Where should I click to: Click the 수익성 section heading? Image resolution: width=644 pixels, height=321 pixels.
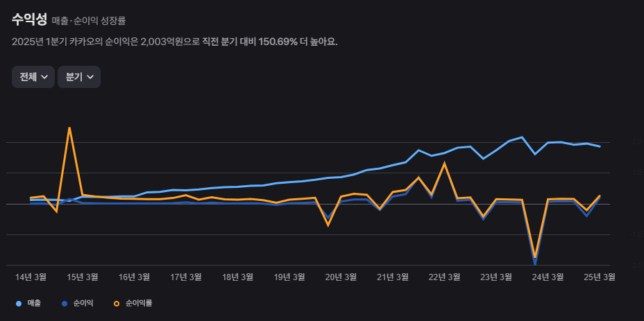coord(30,19)
